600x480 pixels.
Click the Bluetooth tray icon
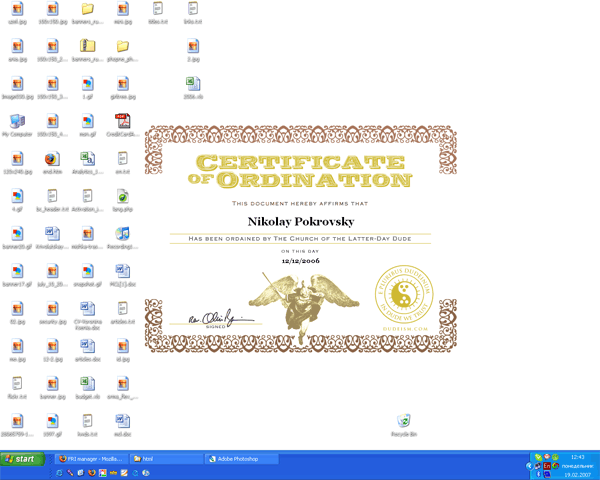point(538,474)
